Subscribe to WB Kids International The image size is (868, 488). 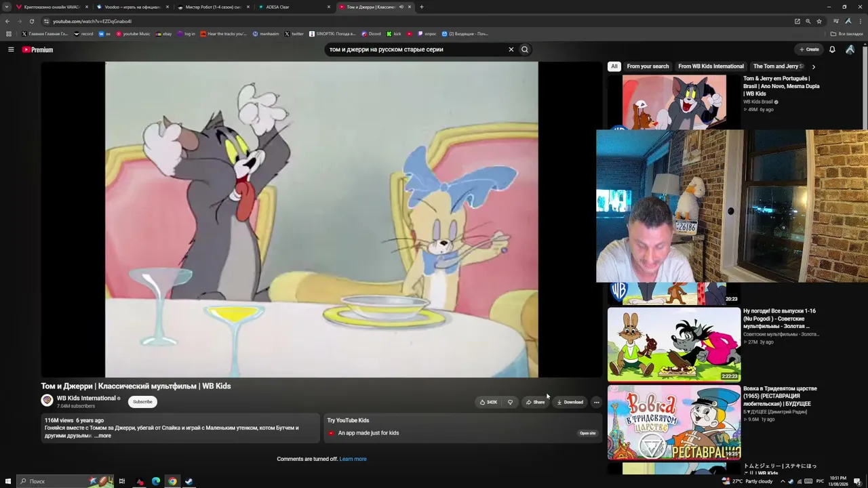coord(142,402)
